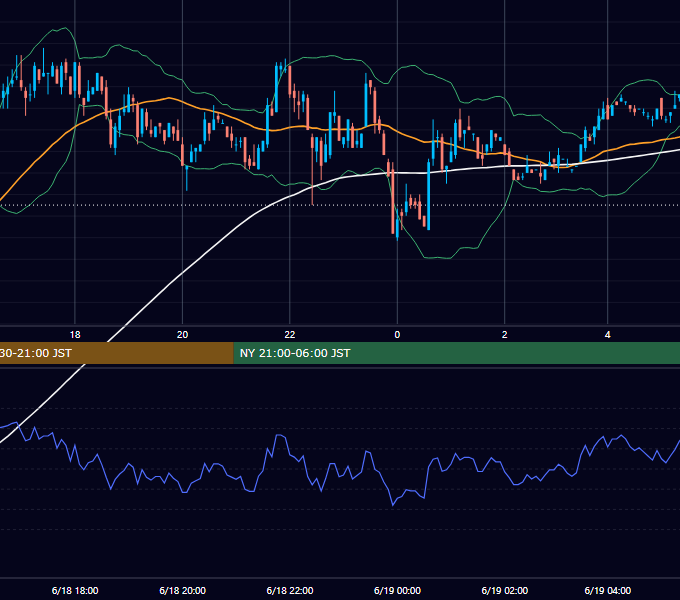The width and height of the screenshot is (680, 600).
Task: Click the 6/18 22:00 date label
Action: [x=290, y=590]
